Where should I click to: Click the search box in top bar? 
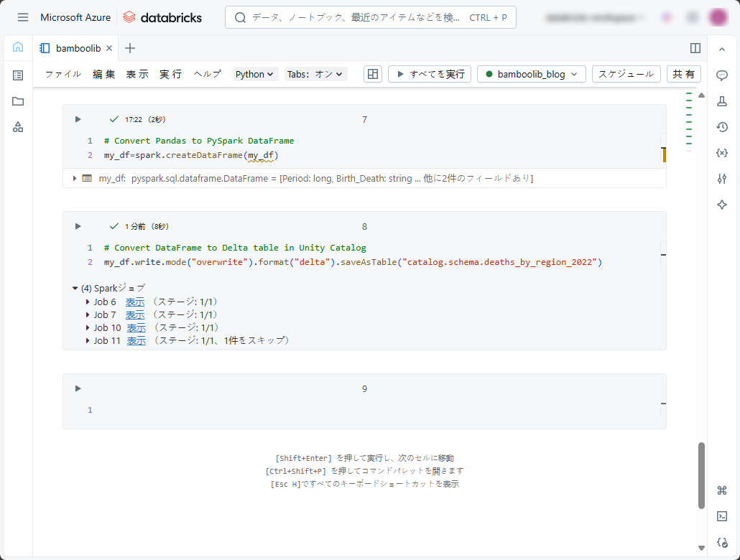click(x=370, y=17)
